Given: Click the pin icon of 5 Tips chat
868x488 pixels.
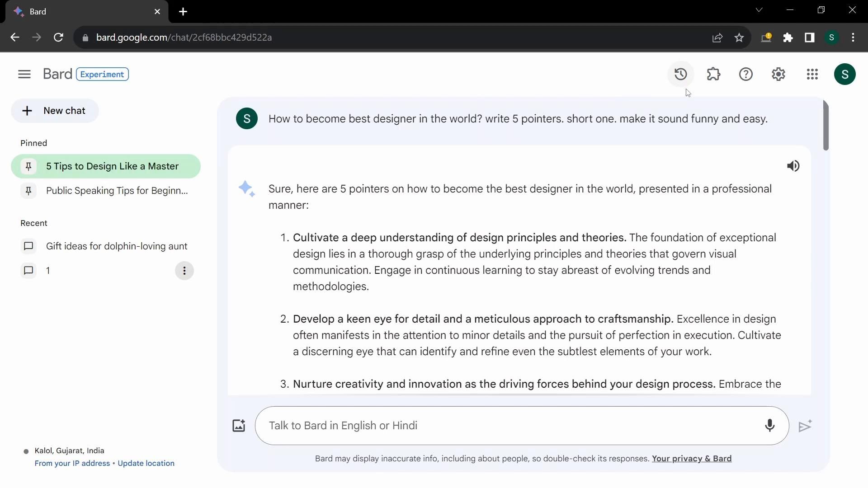Looking at the screenshot, I should 28,166.
